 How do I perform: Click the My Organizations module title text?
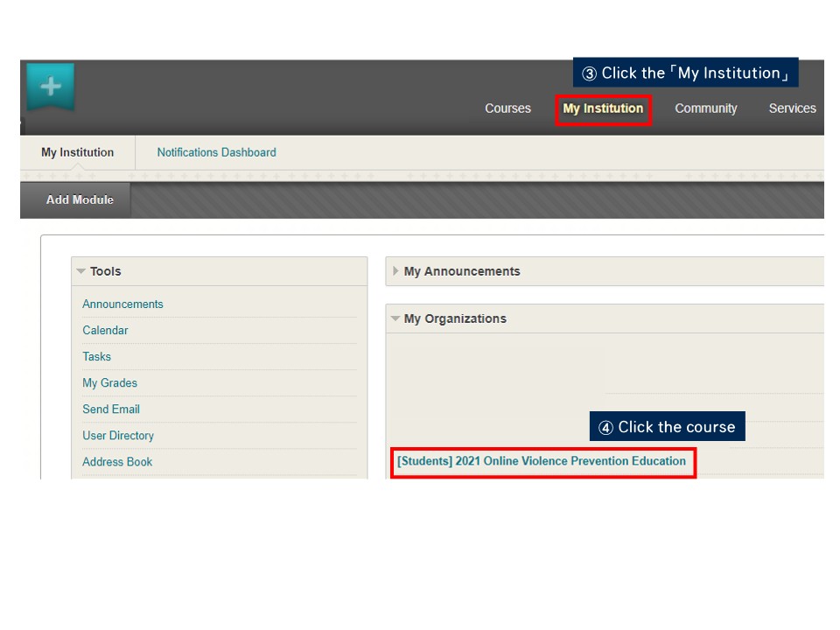tap(455, 318)
